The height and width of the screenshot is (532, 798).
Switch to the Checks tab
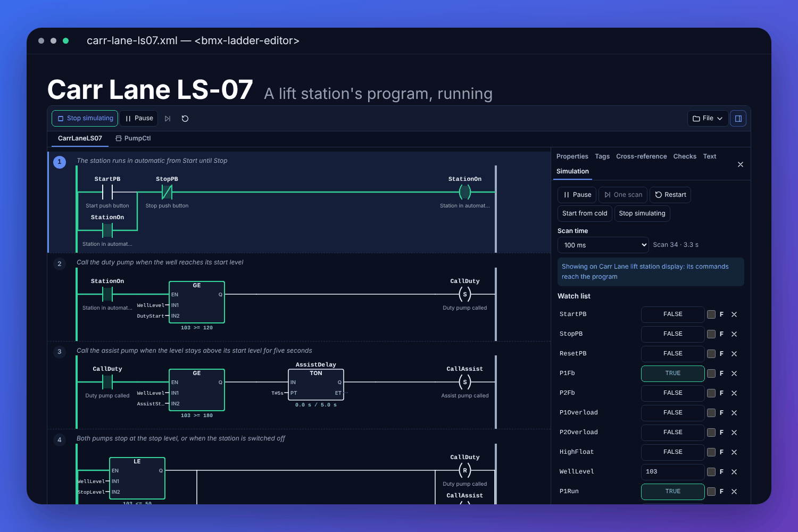click(x=685, y=156)
